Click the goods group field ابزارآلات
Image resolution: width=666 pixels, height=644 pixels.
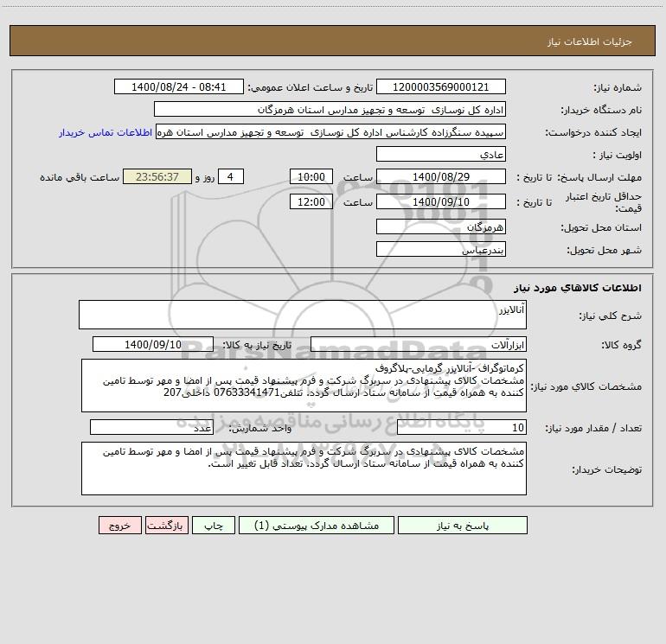pos(419,344)
